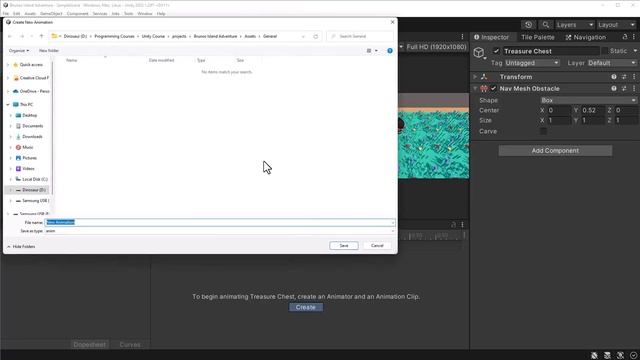Open Nav Mesh Obstacle preset icon
The height and width of the screenshot is (360, 640).
click(x=624, y=89)
